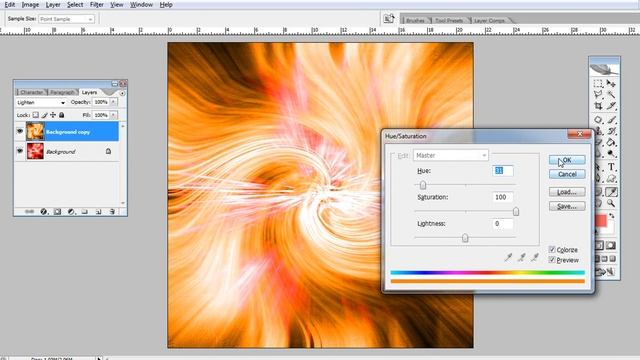Switch to the Paragraph tab
The height and width of the screenshot is (360, 640).
[x=62, y=92]
